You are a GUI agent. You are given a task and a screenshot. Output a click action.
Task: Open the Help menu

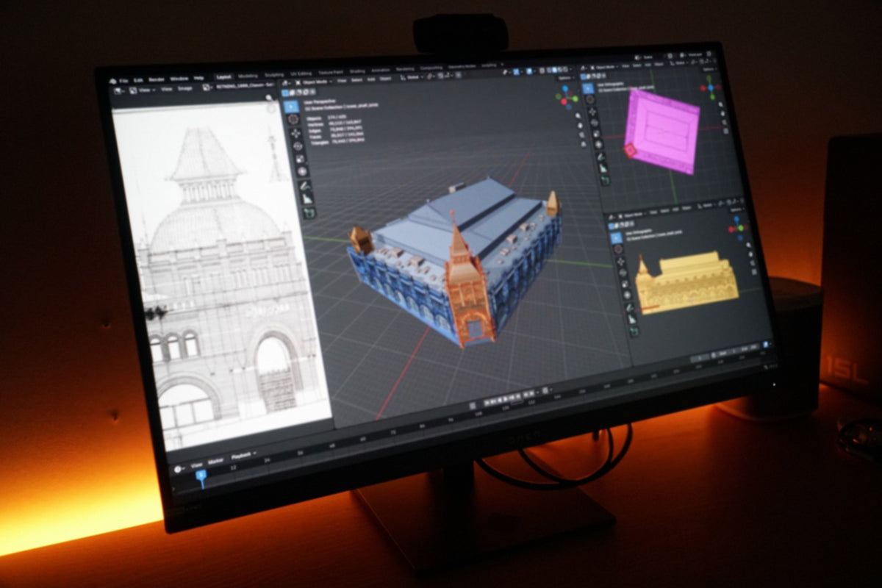pos(198,78)
